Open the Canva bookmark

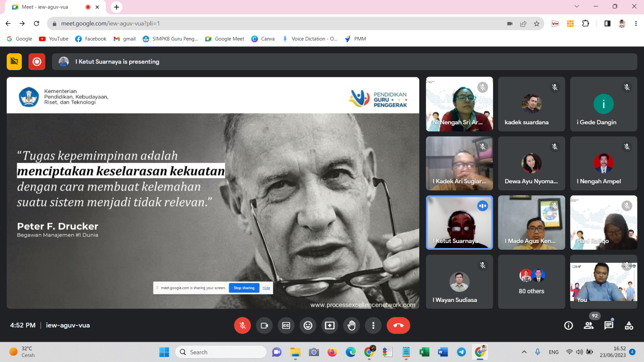[263, 39]
